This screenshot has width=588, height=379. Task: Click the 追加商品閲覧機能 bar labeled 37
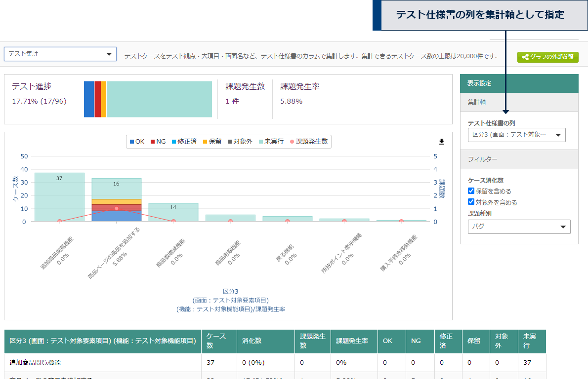click(x=59, y=197)
